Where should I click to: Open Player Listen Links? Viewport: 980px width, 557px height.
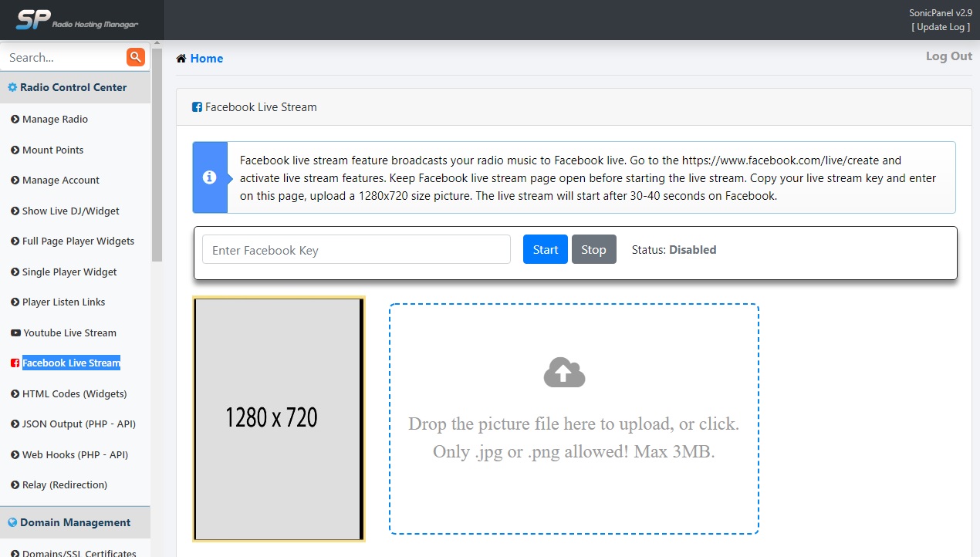coord(63,302)
